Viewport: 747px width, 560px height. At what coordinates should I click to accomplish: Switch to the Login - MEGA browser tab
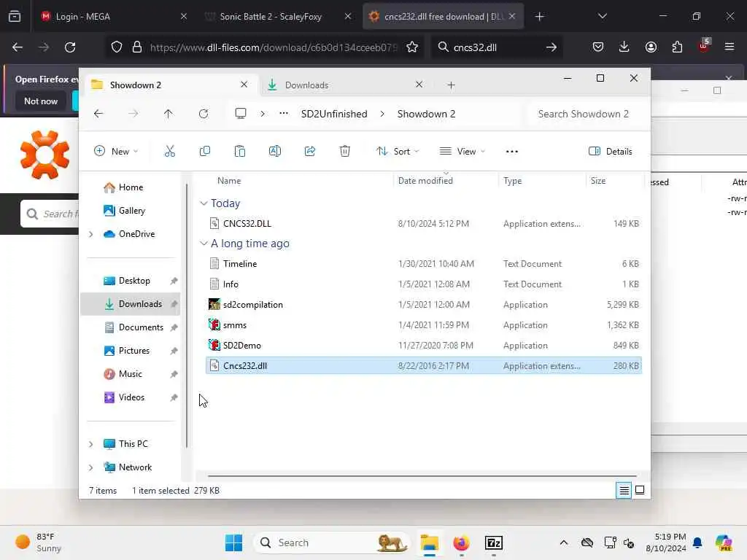[x=113, y=17]
